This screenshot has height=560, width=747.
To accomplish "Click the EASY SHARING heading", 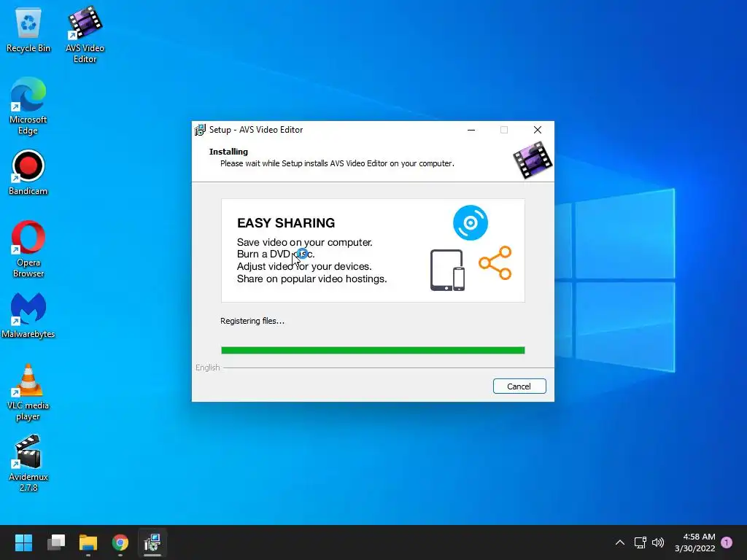I will [x=286, y=223].
